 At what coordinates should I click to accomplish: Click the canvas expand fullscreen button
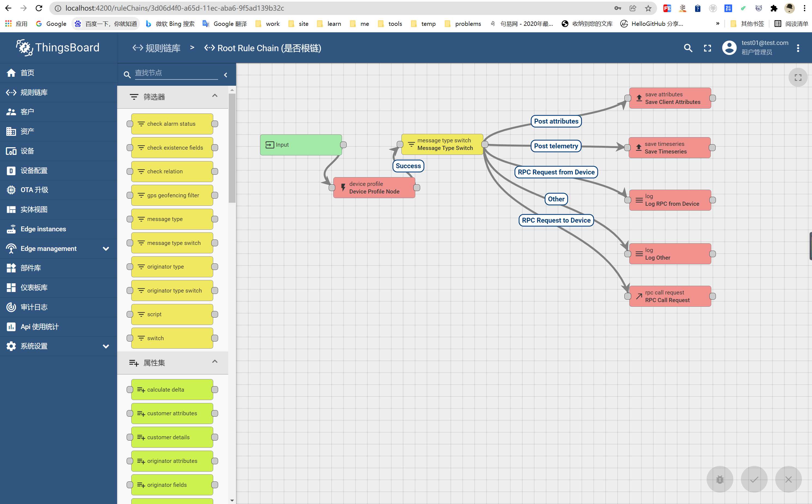(x=798, y=77)
